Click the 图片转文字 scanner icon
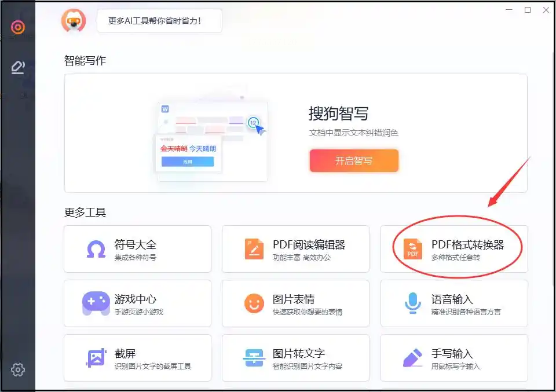This screenshot has height=392, width=556. [x=254, y=358]
